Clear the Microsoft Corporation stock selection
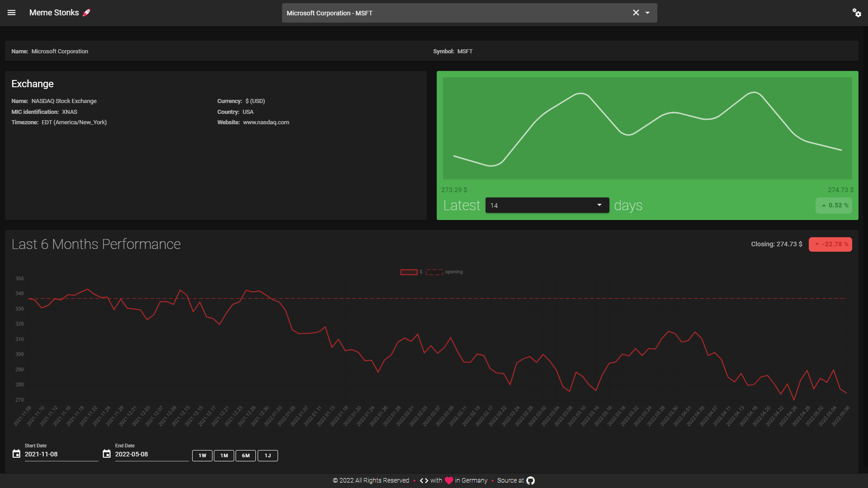This screenshot has width=868, height=488. coord(636,13)
